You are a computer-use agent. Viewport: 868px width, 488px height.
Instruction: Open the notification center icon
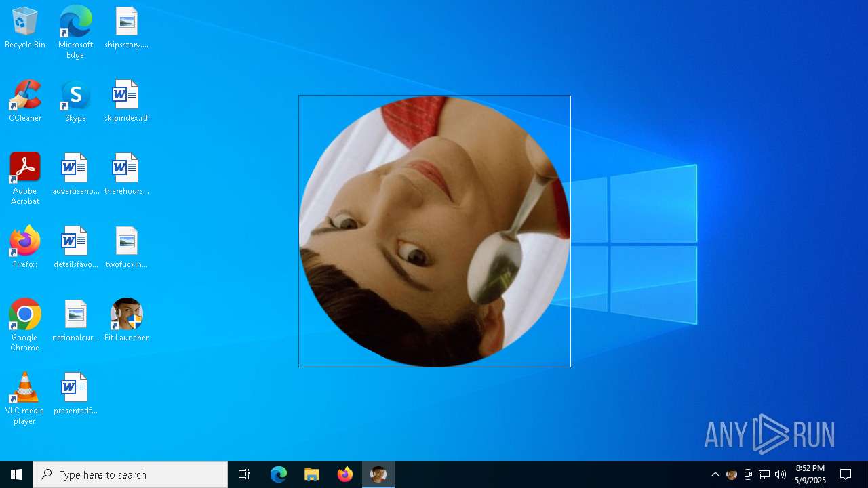pyautogui.click(x=846, y=474)
